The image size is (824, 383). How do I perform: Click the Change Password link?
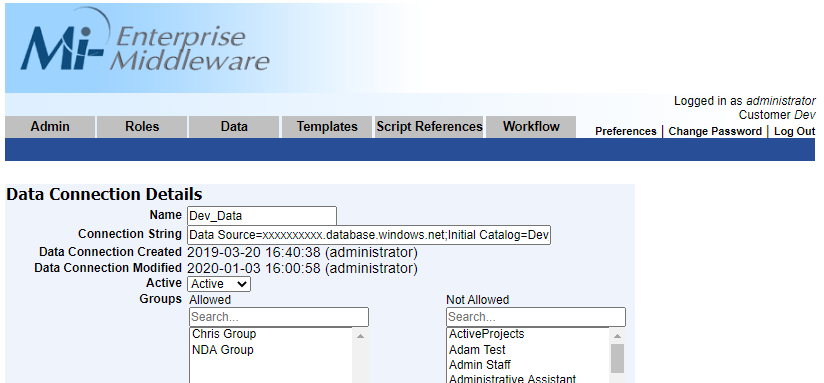(715, 131)
